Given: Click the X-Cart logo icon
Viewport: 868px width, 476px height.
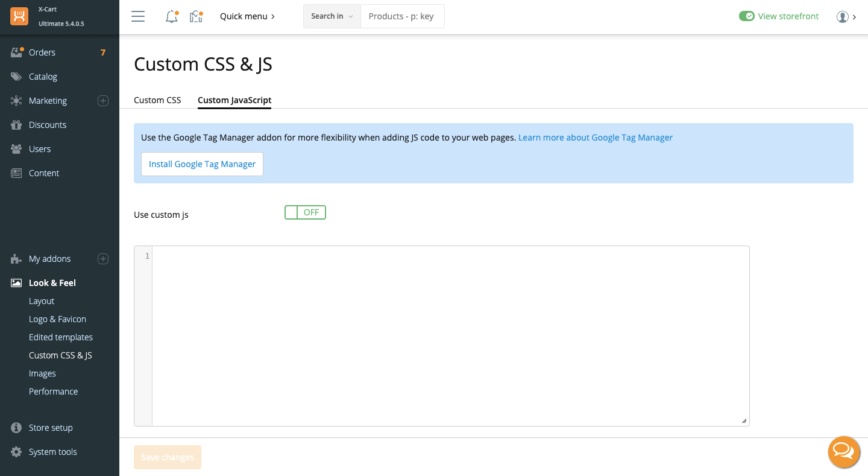Looking at the screenshot, I should click(x=19, y=16).
